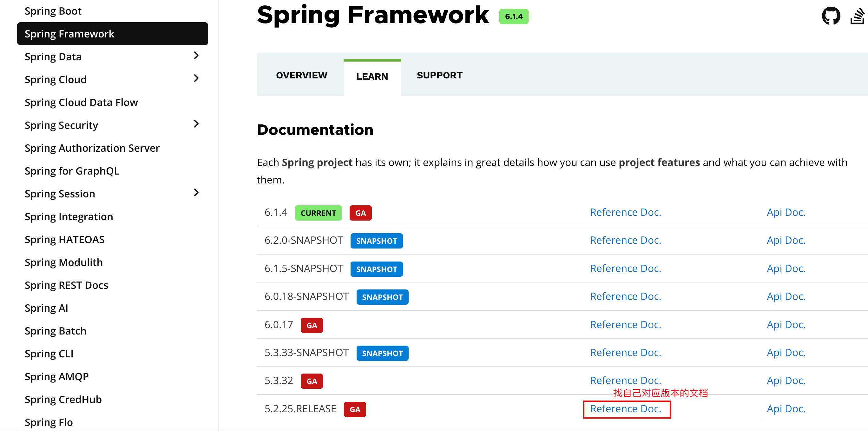
Task: Open Reference Doc. for version 5.3.32
Action: 625,381
